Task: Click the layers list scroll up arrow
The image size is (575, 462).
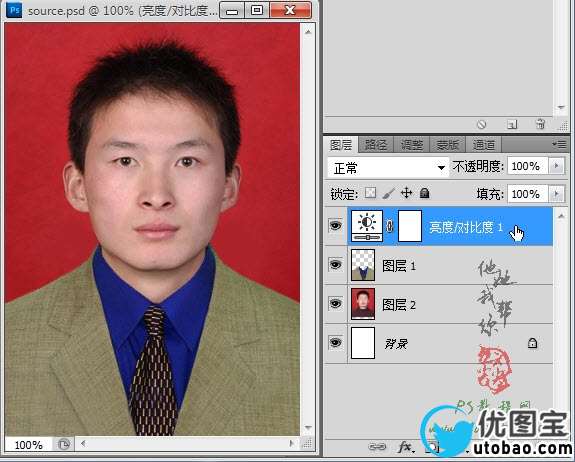Action: coord(561,216)
